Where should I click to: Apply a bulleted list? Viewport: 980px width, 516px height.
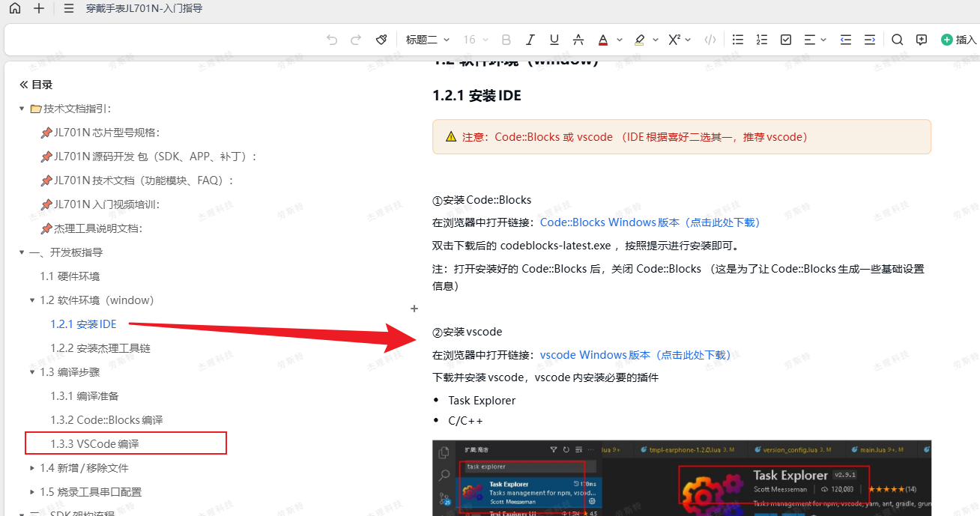738,40
